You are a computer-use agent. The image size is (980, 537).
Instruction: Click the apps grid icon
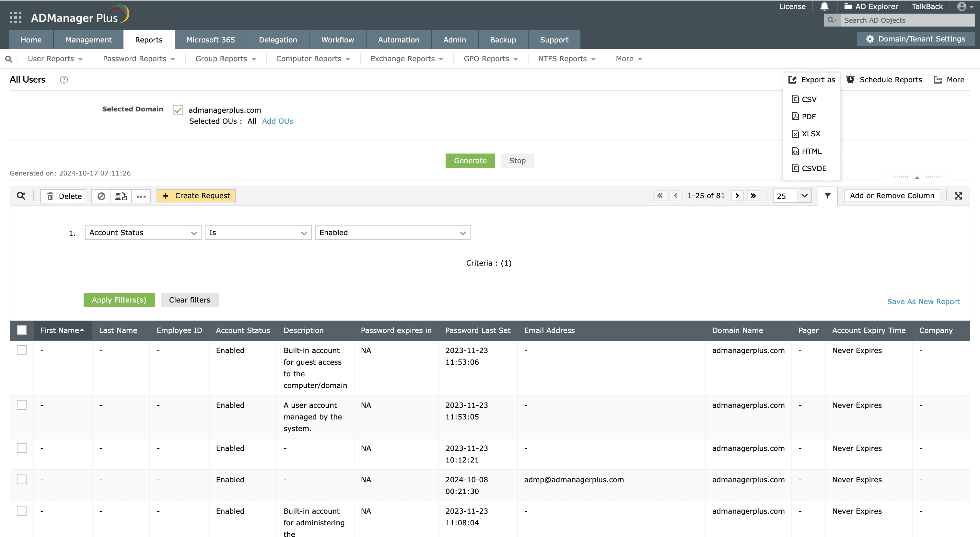15,17
